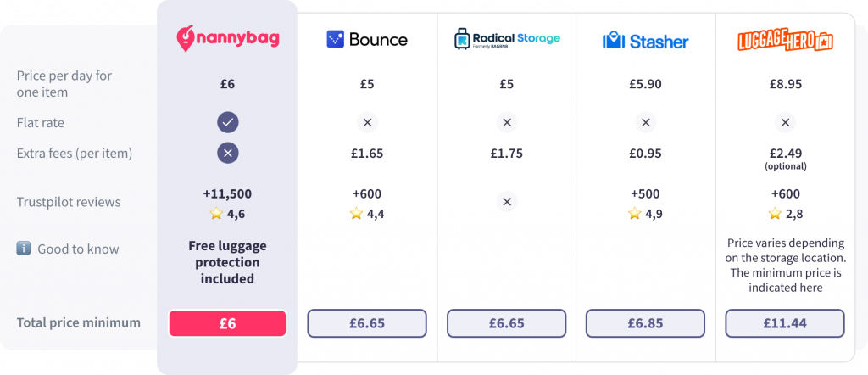Click the Bounce logo
The width and height of the screenshot is (868, 375).
pos(367,39)
